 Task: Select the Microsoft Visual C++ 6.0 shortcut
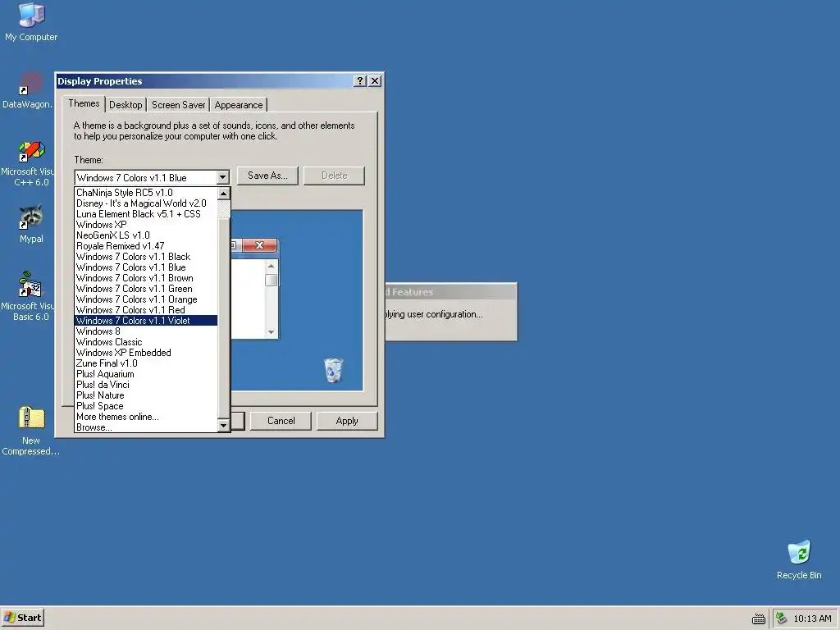coord(30,163)
